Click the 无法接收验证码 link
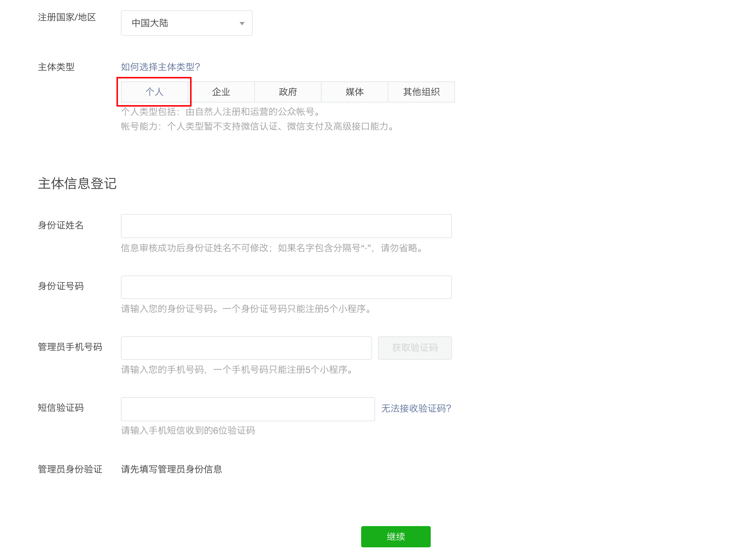756x551 pixels. coord(416,408)
